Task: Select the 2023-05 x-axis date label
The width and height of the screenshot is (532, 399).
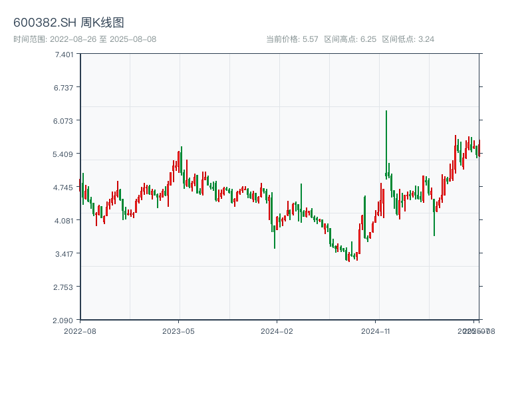Action: click(x=178, y=331)
